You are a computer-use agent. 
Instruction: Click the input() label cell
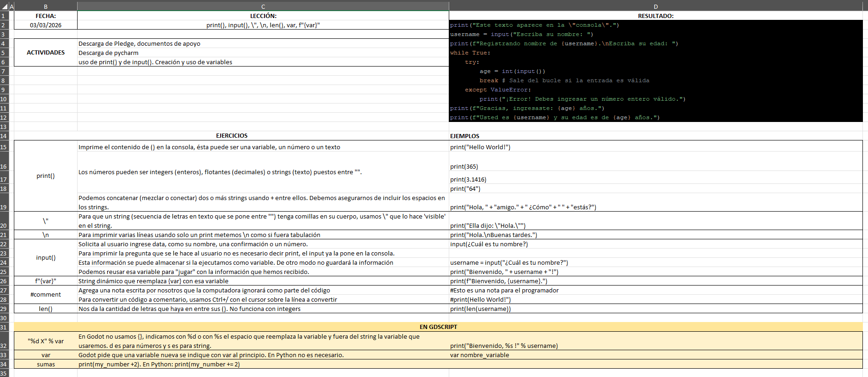pos(46,258)
